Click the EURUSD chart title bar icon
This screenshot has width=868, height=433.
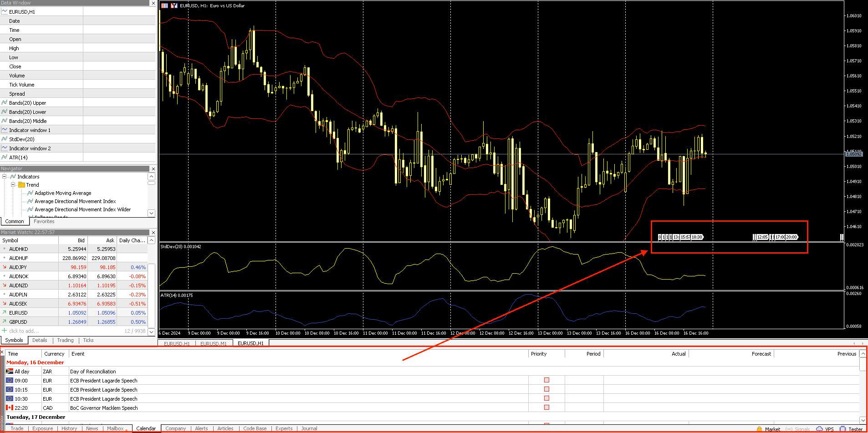[x=163, y=5]
